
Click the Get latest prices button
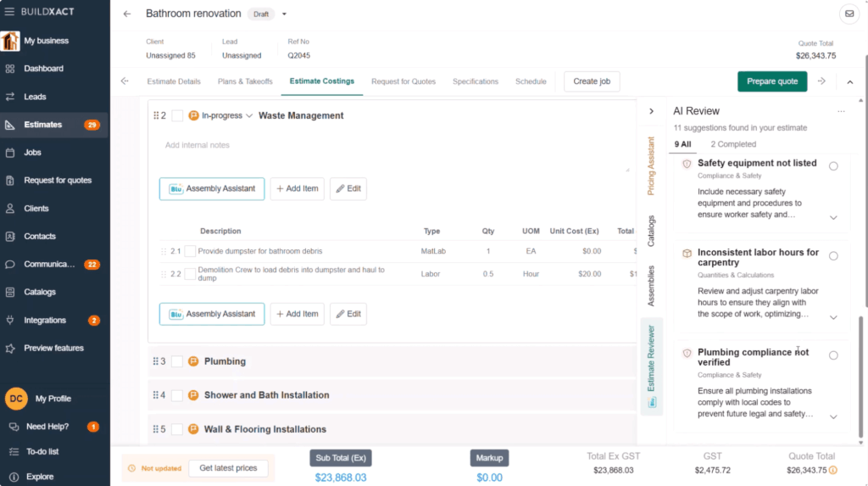pos(228,468)
